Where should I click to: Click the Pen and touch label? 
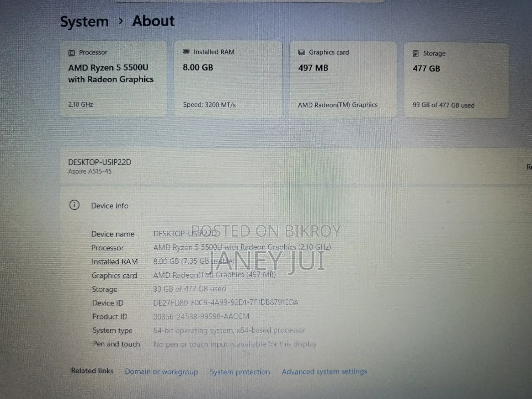[x=116, y=344]
